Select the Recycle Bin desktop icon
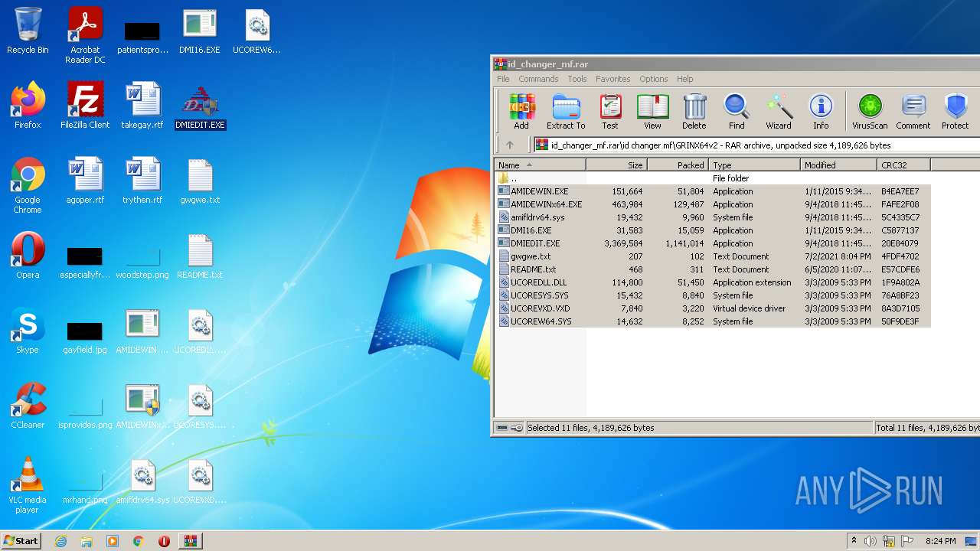Image resolution: width=980 pixels, height=551 pixels. 28,31
